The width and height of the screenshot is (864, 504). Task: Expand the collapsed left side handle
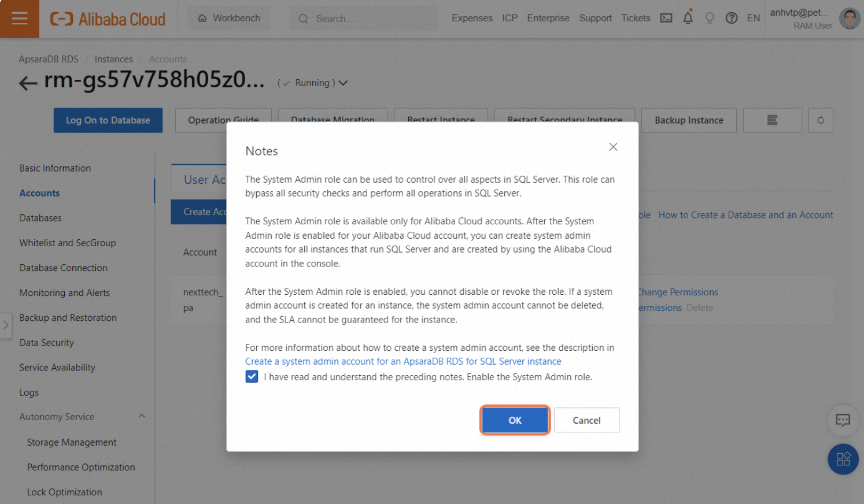(x=6, y=325)
